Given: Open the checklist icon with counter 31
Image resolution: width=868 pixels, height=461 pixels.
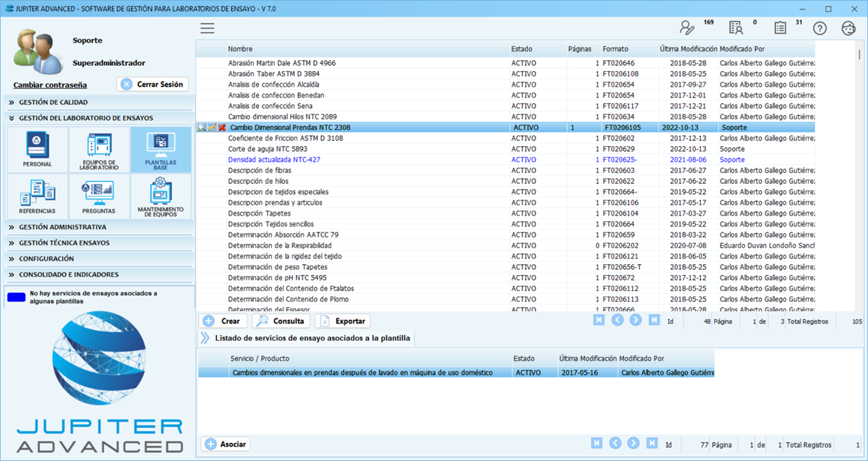Looking at the screenshot, I should coord(780,28).
